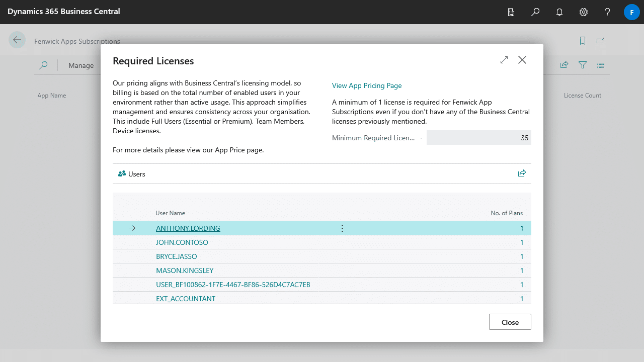Open the search magnifier in top bar
644x362 pixels.
[535, 12]
